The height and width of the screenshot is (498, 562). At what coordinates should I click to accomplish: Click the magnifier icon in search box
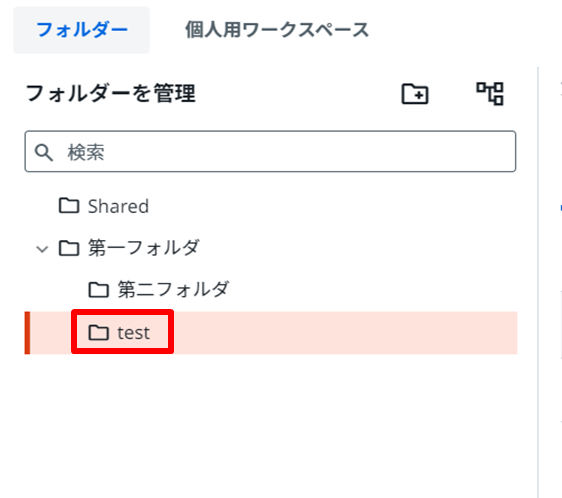(44, 152)
